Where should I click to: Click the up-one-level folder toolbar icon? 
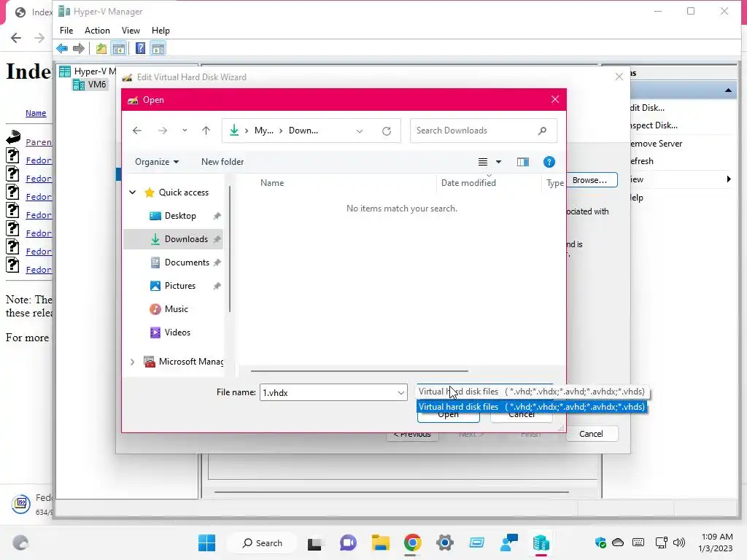pyautogui.click(x=101, y=48)
